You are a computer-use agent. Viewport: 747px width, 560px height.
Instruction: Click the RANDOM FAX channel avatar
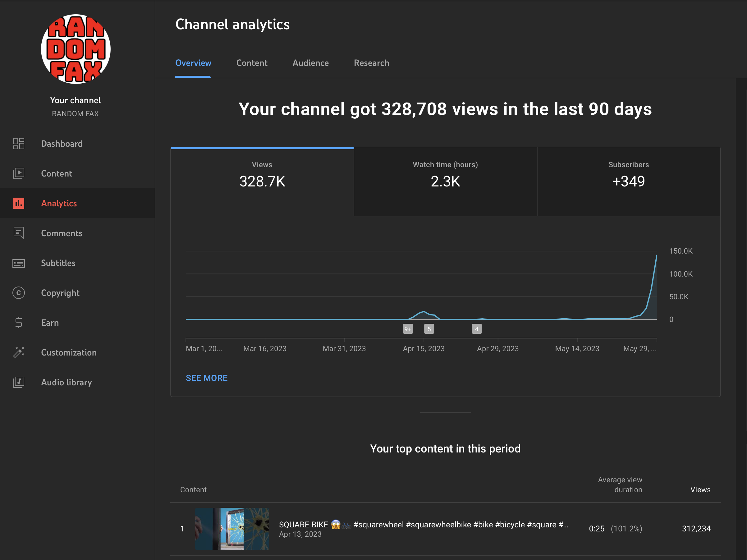(x=76, y=49)
